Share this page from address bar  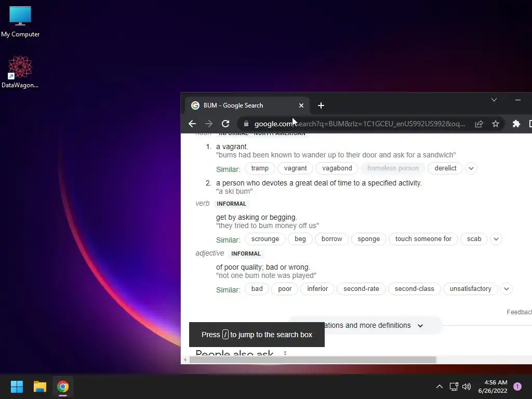(478, 124)
